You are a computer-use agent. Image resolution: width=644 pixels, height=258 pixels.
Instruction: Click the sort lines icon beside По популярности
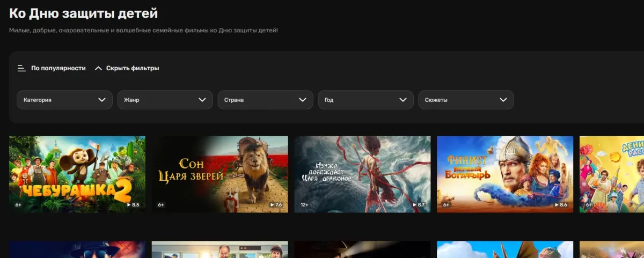[21, 68]
